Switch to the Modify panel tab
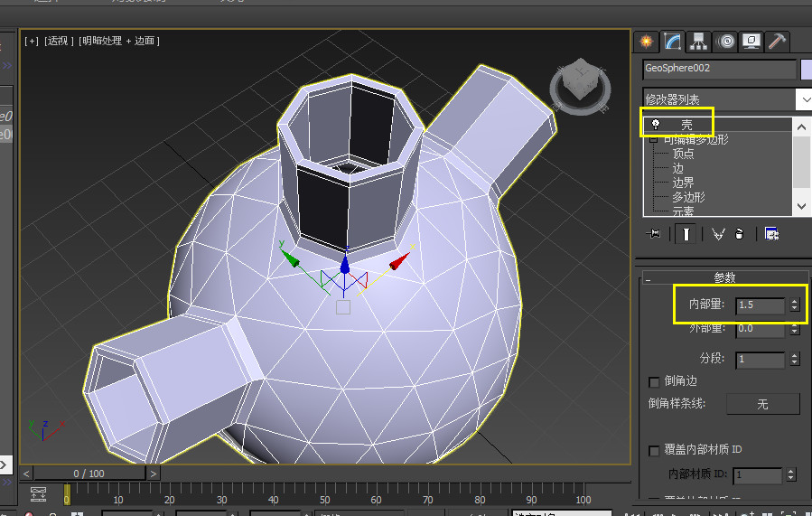 (x=671, y=41)
